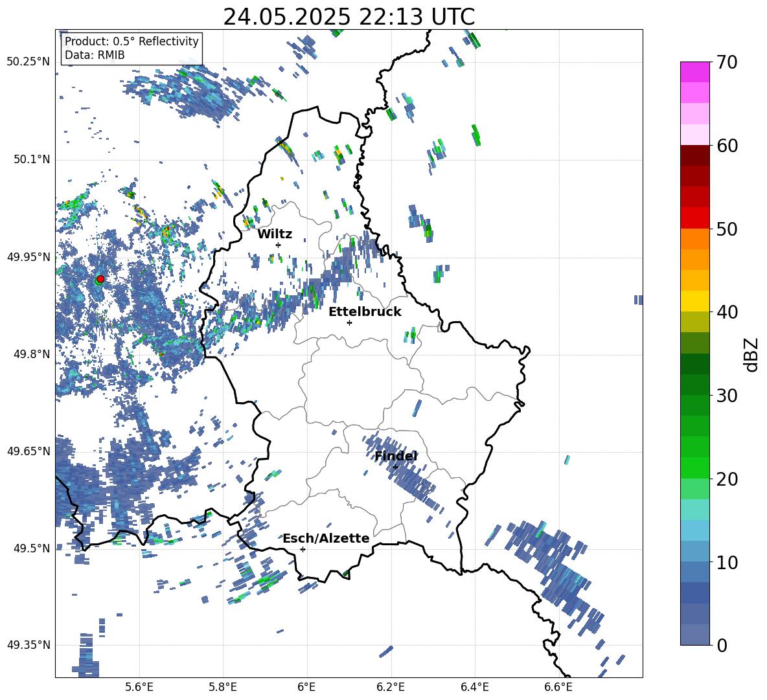
Task: Click the colorbar tick label 10
Action: [726, 562]
